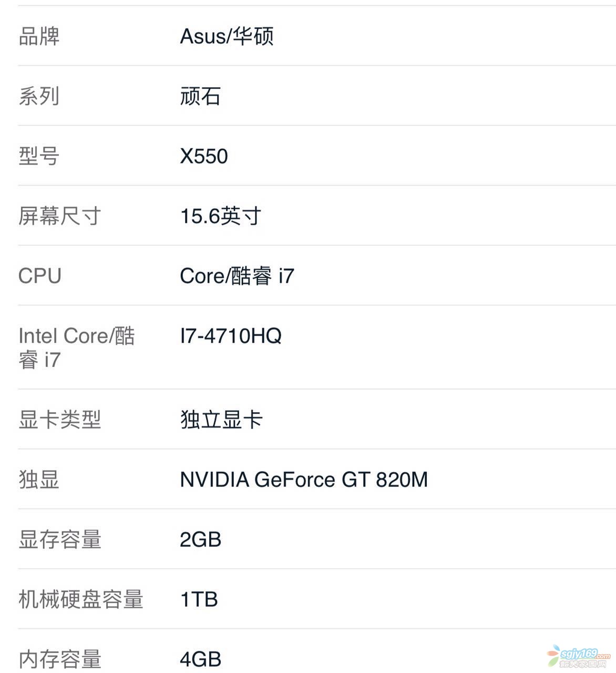The width and height of the screenshot is (616, 673).
Task: Select NVIDIA GeForce GT 820M text
Action: pyautogui.click(x=304, y=480)
